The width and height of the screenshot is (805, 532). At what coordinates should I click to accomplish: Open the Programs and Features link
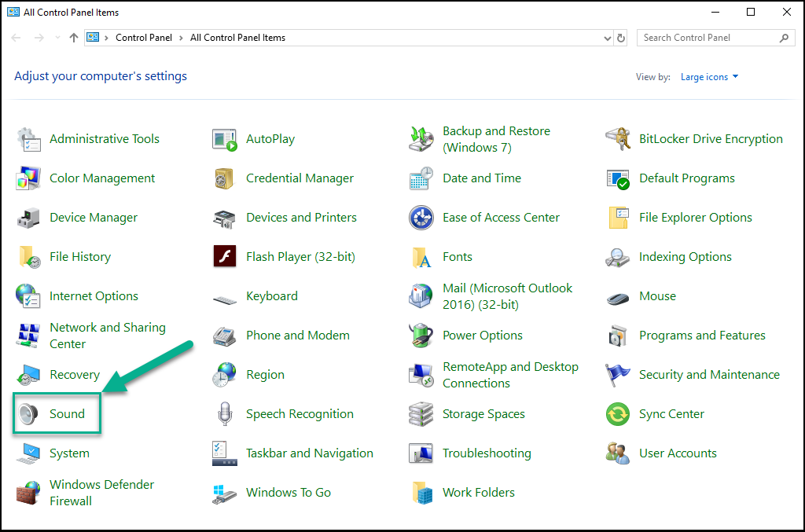(702, 336)
